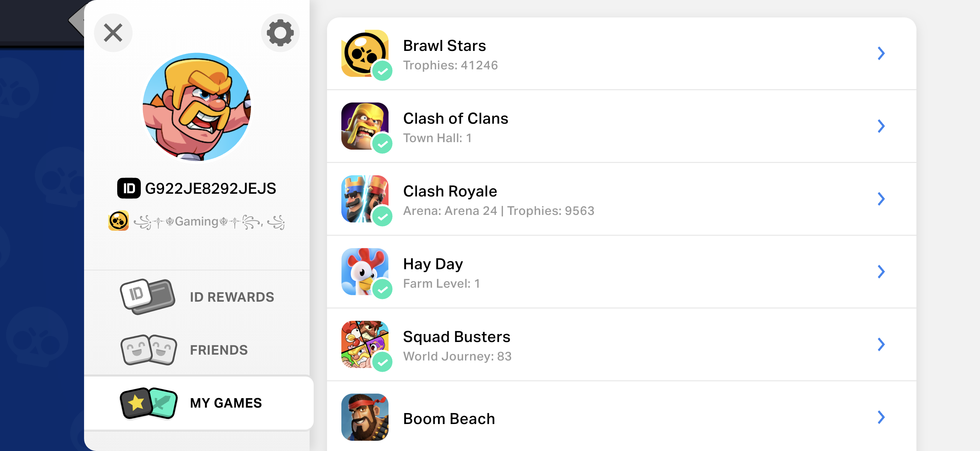Click the Clash of Clans title text

456,118
